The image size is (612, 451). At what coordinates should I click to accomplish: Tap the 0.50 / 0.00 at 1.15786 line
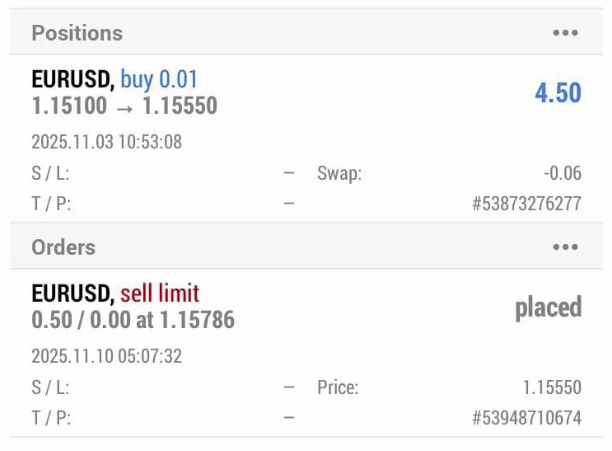pyautogui.click(x=133, y=320)
